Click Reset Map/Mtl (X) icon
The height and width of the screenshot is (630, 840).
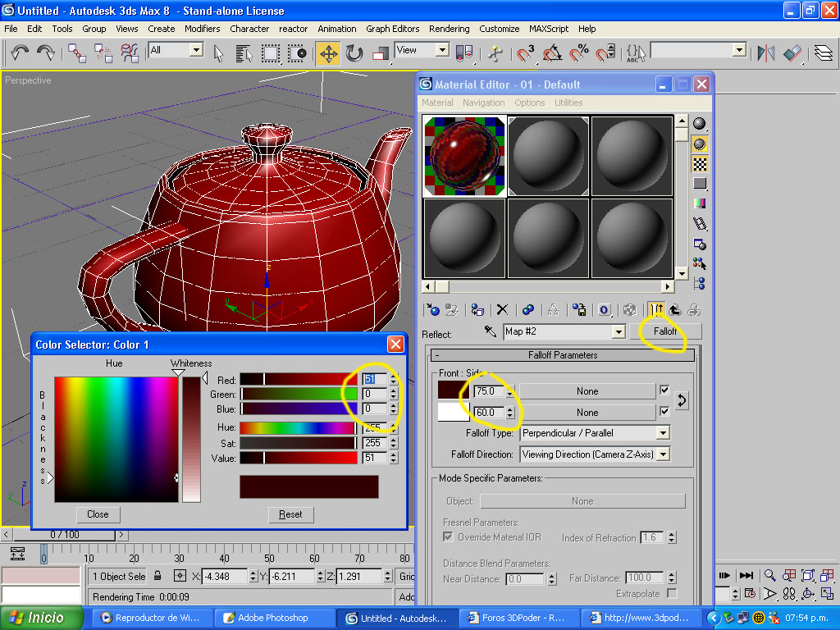pyautogui.click(x=502, y=309)
